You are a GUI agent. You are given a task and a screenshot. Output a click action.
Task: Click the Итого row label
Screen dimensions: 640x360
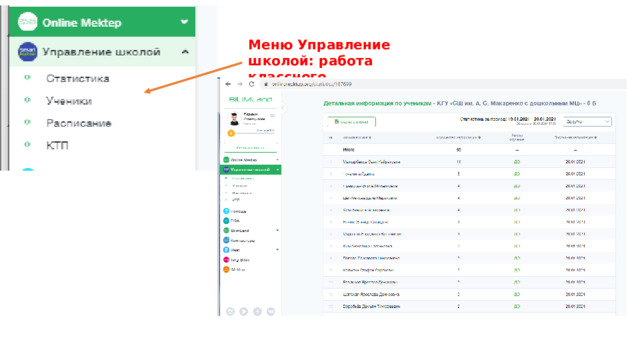348,150
